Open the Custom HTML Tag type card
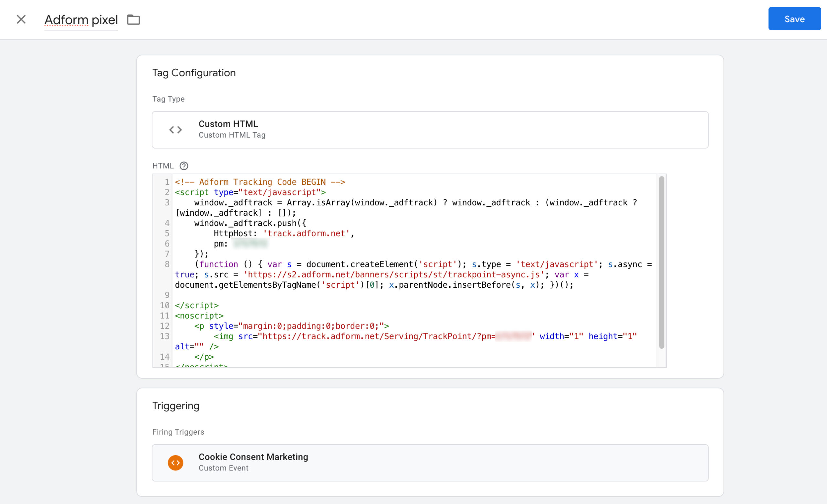The width and height of the screenshot is (827, 504). point(430,130)
